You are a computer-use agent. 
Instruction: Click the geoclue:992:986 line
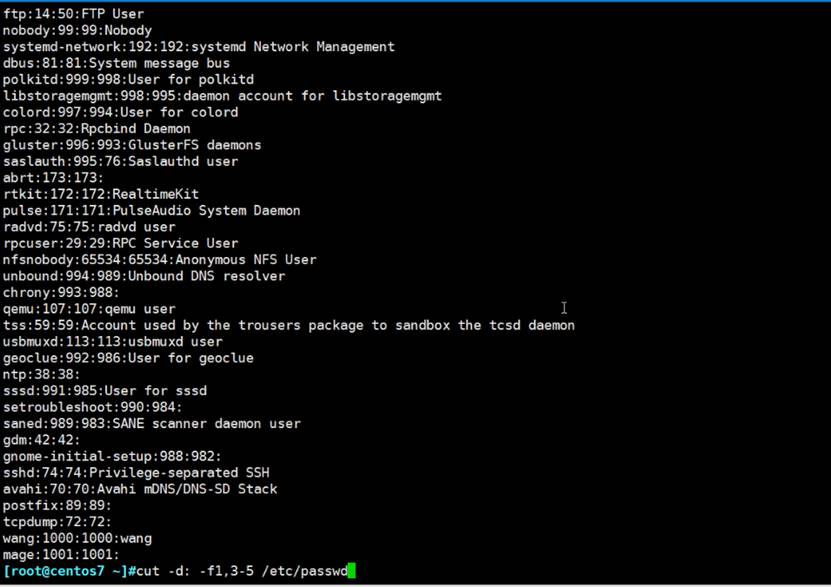tap(128, 358)
